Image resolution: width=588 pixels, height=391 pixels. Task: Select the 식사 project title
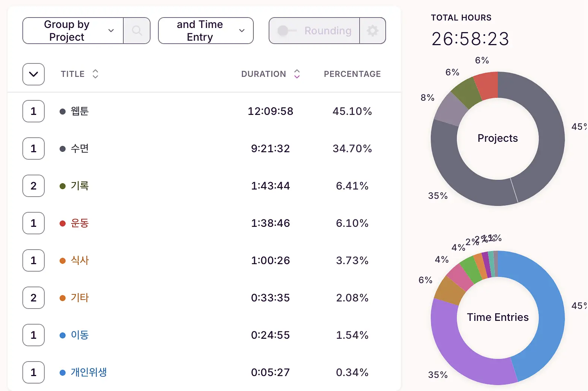[x=80, y=260]
